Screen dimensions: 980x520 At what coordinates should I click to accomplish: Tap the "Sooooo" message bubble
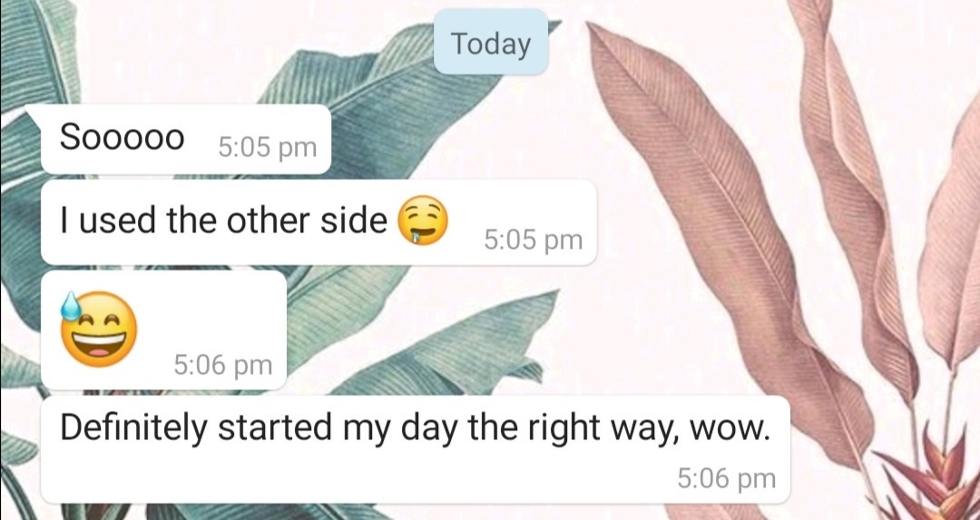click(x=186, y=139)
